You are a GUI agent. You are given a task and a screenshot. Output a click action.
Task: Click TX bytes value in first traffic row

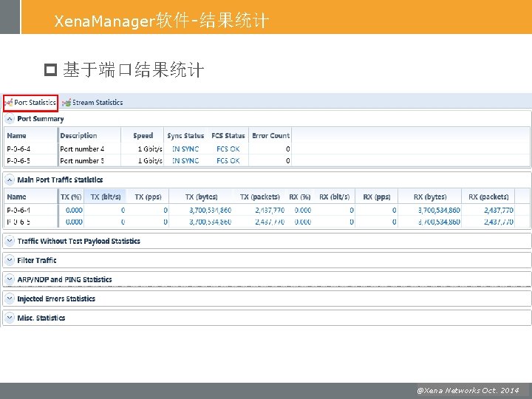(211, 210)
